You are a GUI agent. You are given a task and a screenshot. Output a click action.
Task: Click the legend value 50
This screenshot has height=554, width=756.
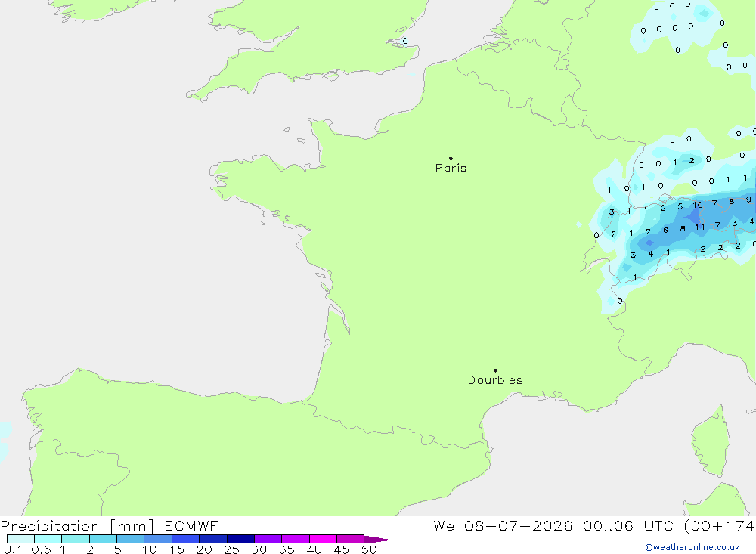[369, 549]
